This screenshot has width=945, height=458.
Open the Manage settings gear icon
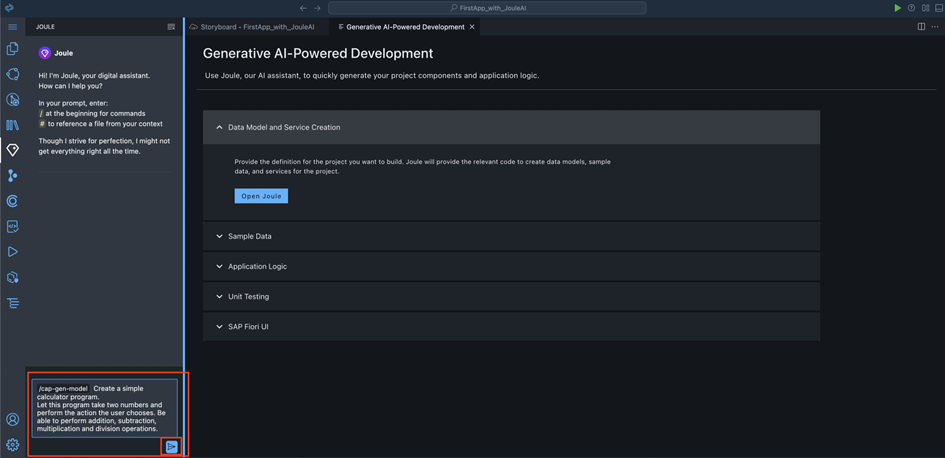12,445
